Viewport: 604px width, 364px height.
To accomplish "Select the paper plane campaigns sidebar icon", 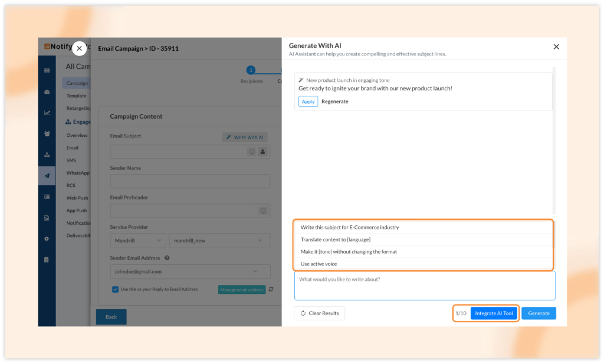I will (47, 176).
